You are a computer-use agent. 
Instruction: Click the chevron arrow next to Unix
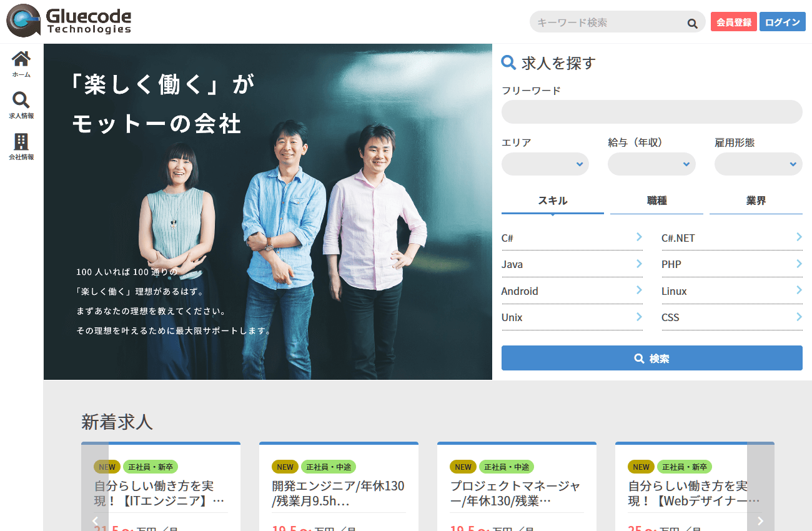pyautogui.click(x=639, y=317)
